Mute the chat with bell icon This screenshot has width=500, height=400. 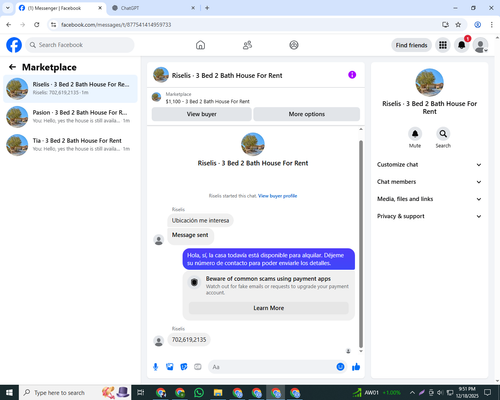(x=415, y=134)
